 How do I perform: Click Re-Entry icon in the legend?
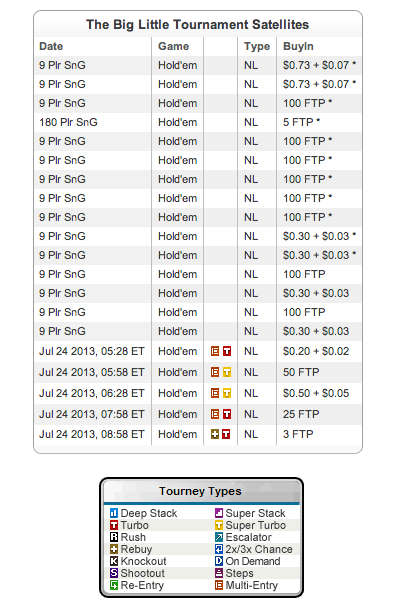click(x=114, y=585)
